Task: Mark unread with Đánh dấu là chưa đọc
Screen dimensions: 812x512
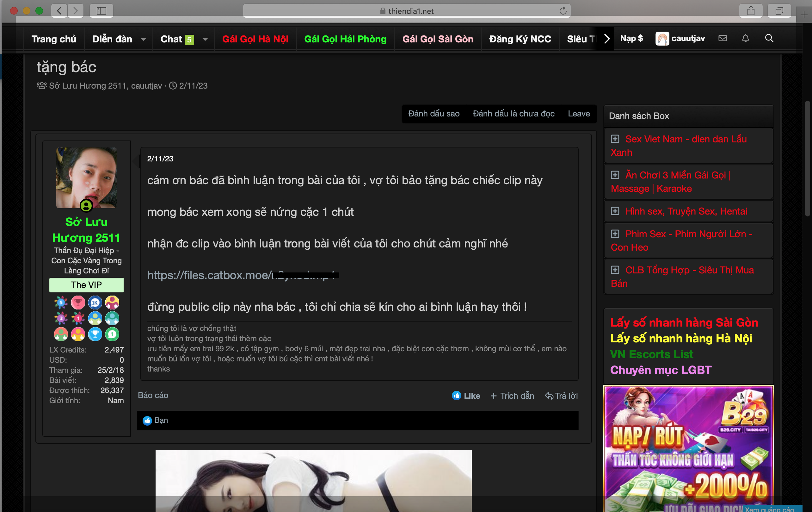Action: tap(513, 114)
